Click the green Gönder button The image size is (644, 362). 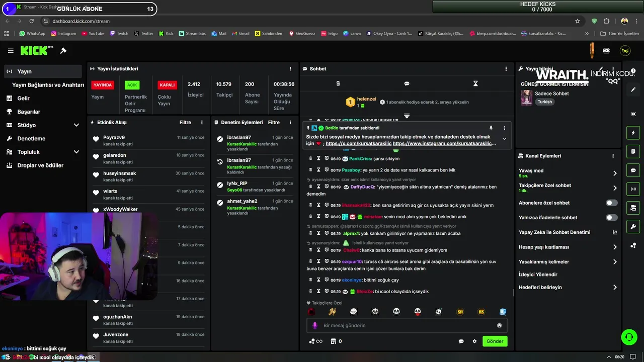click(495, 341)
